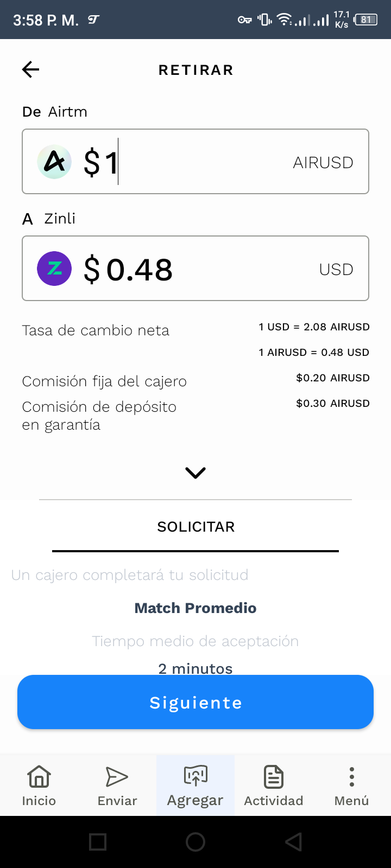Image resolution: width=391 pixels, height=868 pixels.
Task: Tap the battery indicator in status bar
Action: [366, 20]
